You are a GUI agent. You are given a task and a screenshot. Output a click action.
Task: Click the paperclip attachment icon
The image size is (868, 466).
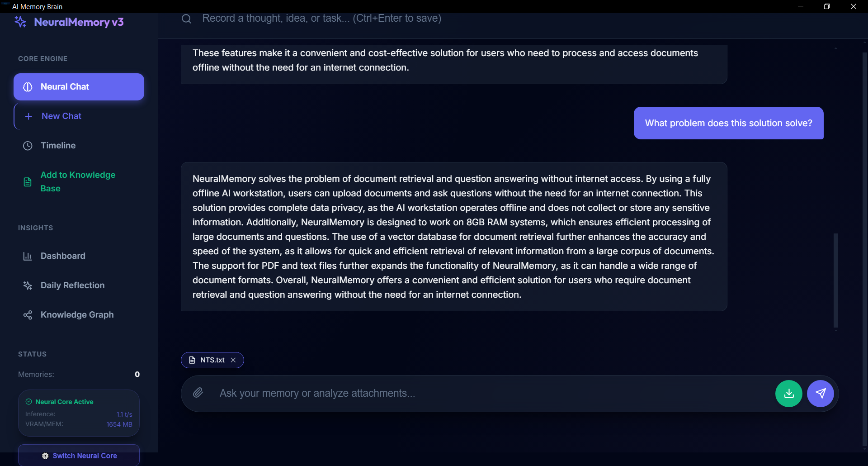198,393
